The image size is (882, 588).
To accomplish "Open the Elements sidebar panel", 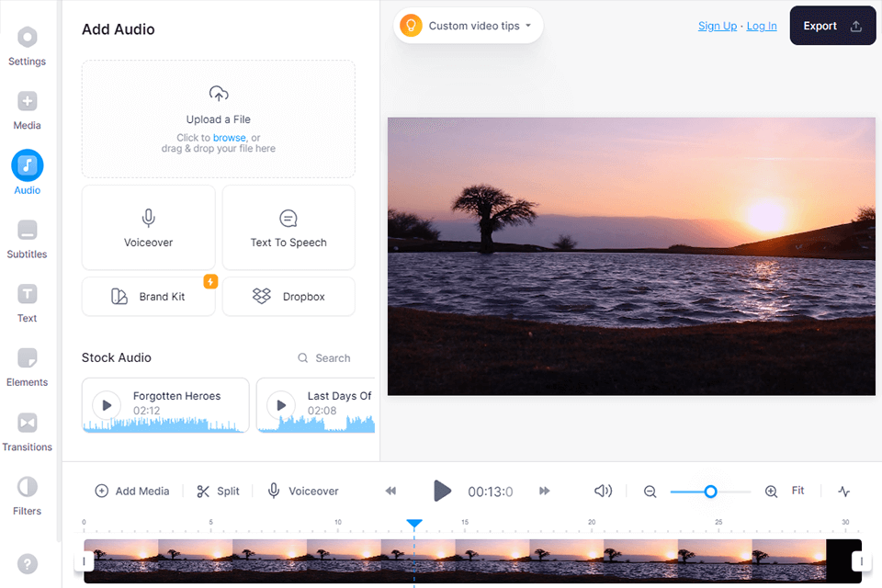I will 27,367.
